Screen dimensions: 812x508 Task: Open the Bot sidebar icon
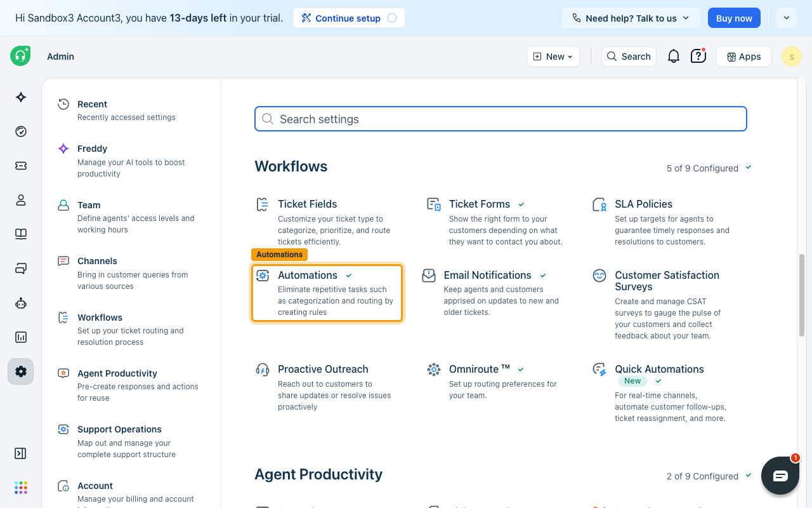coord(21,303)
